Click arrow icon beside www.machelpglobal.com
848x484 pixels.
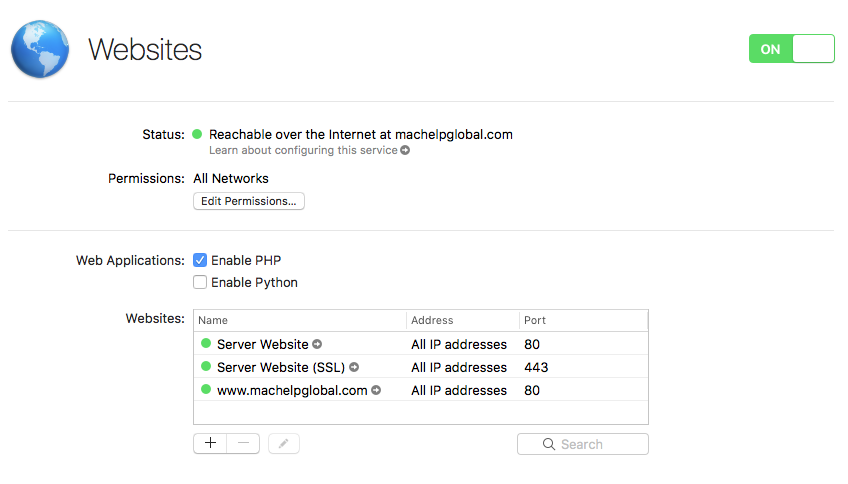coord(376,390)
